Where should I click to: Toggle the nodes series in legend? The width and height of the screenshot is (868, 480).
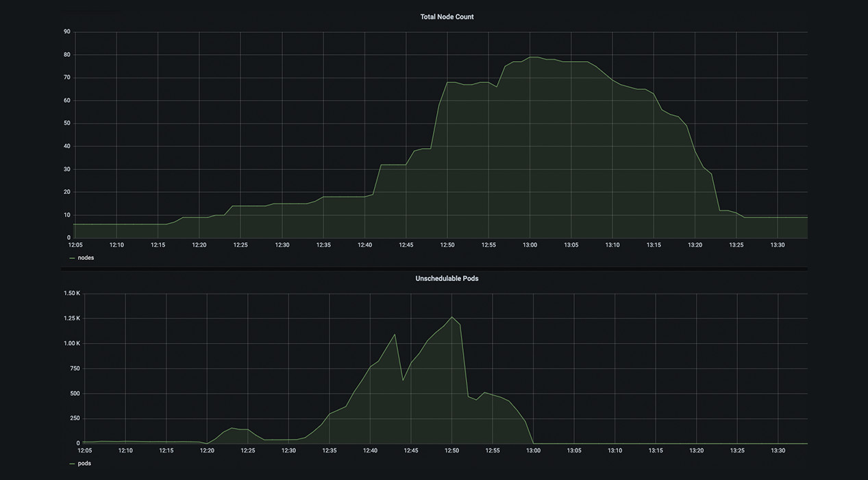86,258
